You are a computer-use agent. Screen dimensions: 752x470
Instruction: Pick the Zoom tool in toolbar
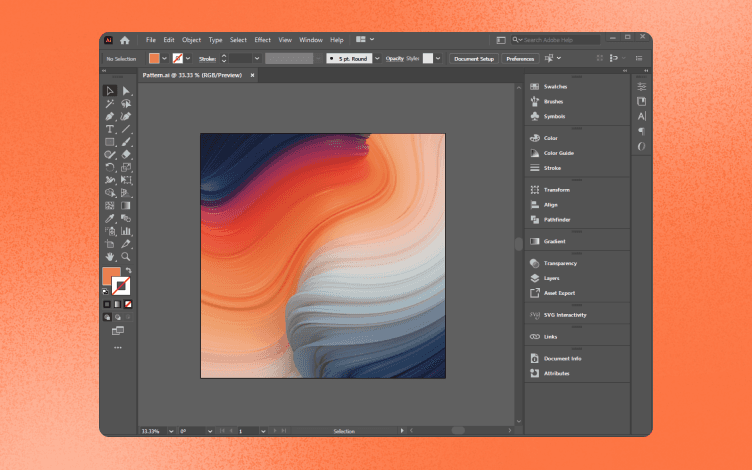(x=126, y=256)
